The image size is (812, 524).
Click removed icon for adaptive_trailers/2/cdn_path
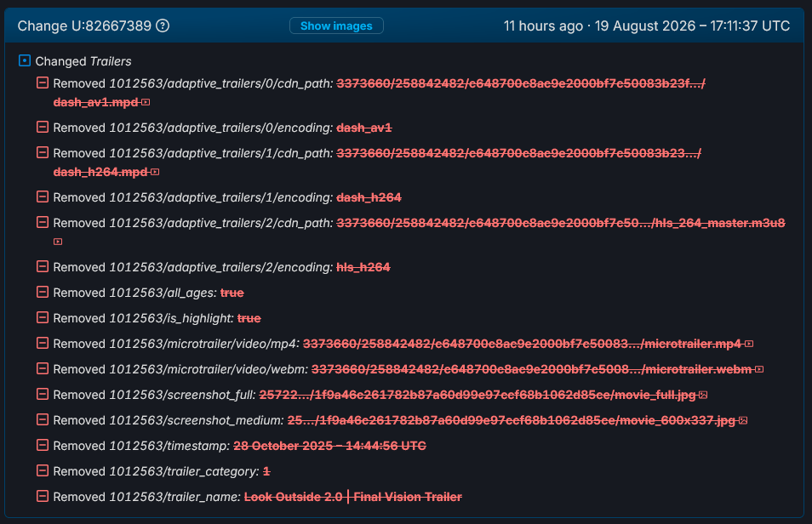click(x=43, y=223)
